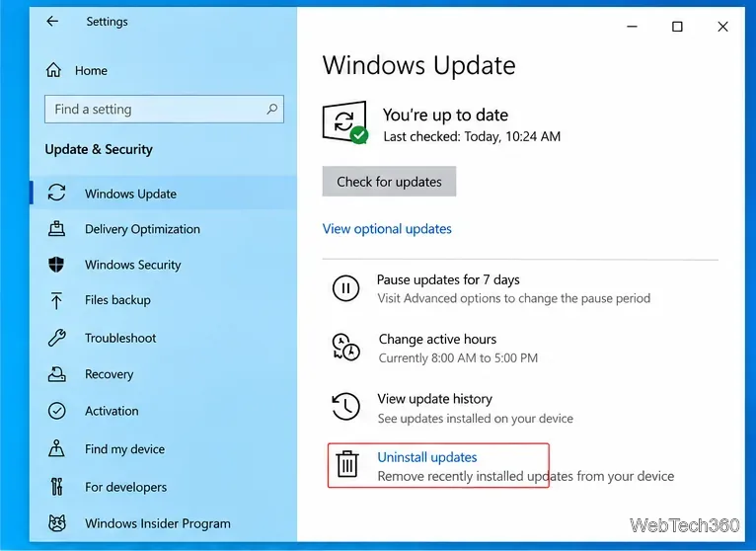Minimize the Settings window
756x551 pixels.
[x=632, y=27]
